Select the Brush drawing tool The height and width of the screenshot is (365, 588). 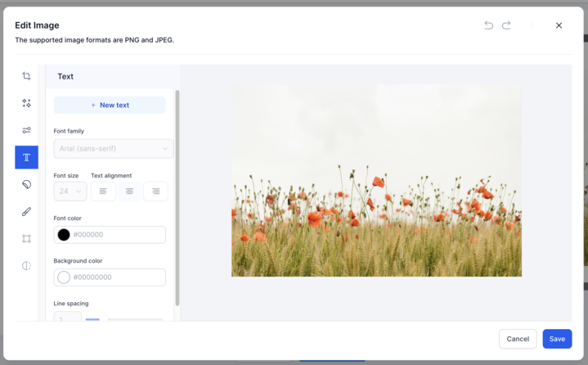click(26, 212)
